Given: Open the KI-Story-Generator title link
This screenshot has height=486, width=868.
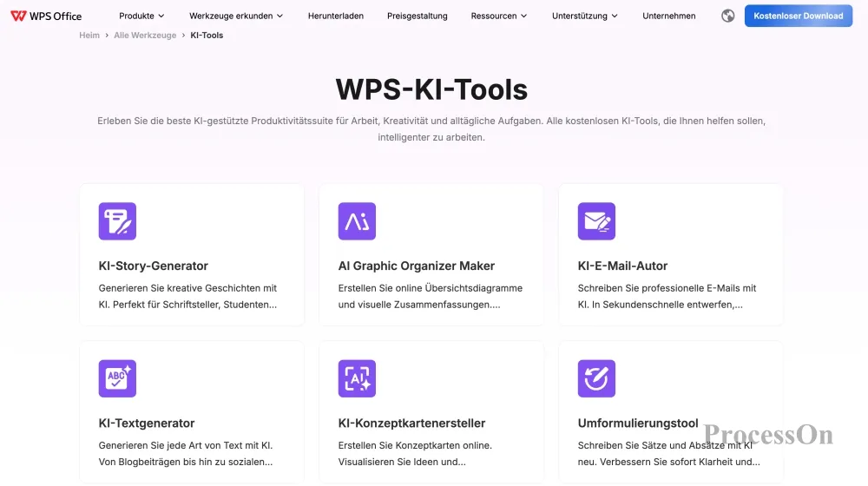Looking at the screenshot, I should (154, 266).
